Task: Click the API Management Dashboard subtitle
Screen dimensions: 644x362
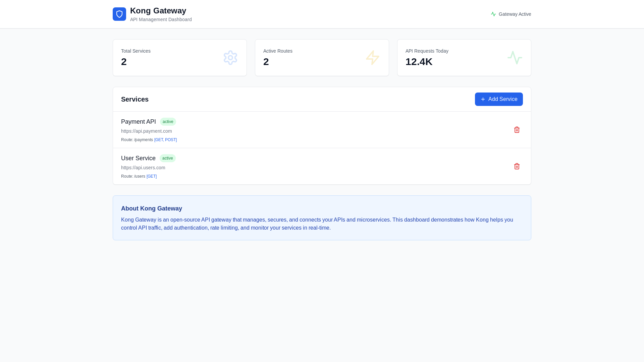Action: [161, 19]
